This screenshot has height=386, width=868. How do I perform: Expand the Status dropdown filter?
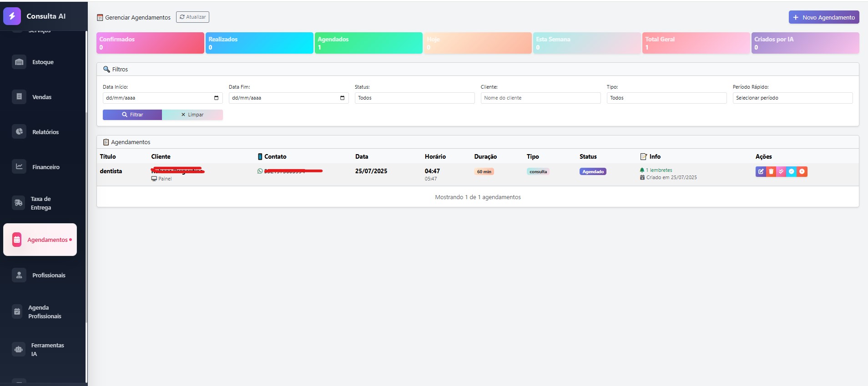pyautogui.click(x=414, y=98)
